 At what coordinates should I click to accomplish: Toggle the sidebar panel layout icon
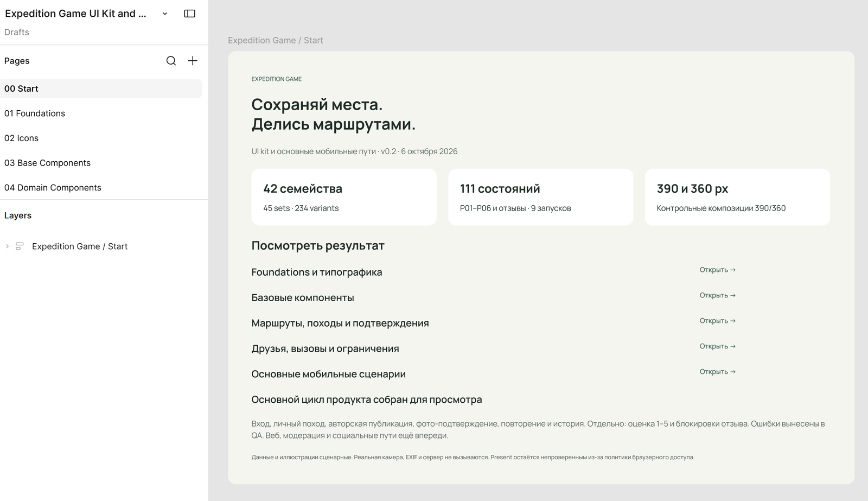190,14
